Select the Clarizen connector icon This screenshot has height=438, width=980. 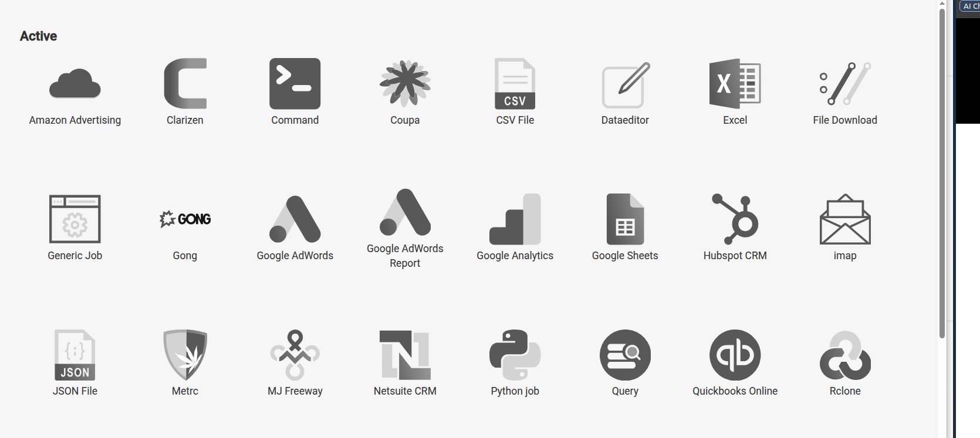tap(185, 83)
